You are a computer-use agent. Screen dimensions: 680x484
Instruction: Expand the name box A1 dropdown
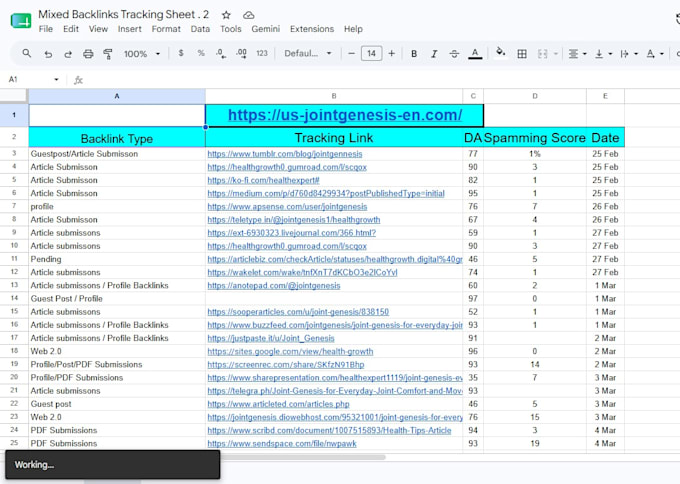click(x=56, y=79)
